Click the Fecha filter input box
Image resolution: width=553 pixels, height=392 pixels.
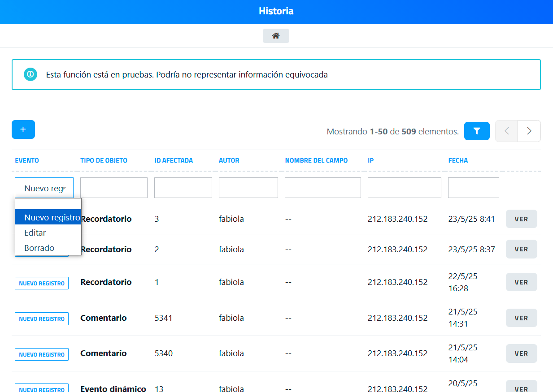click(x=473, y=188)
